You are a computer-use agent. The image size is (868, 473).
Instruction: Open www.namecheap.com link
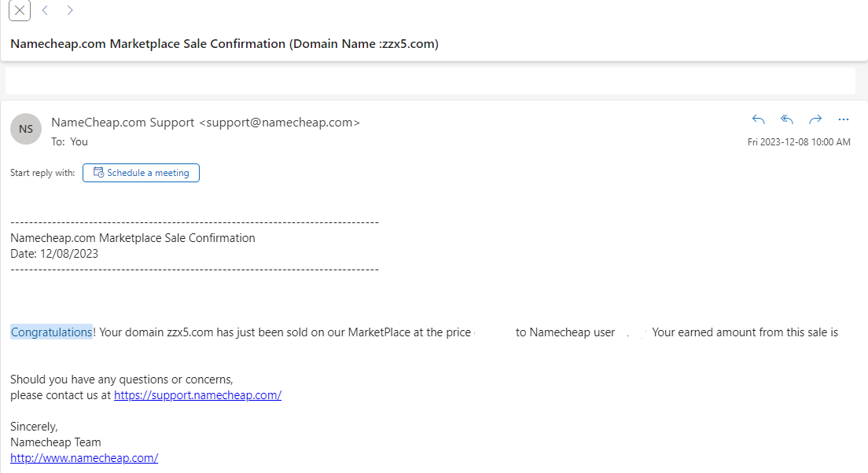pos(84,458)
